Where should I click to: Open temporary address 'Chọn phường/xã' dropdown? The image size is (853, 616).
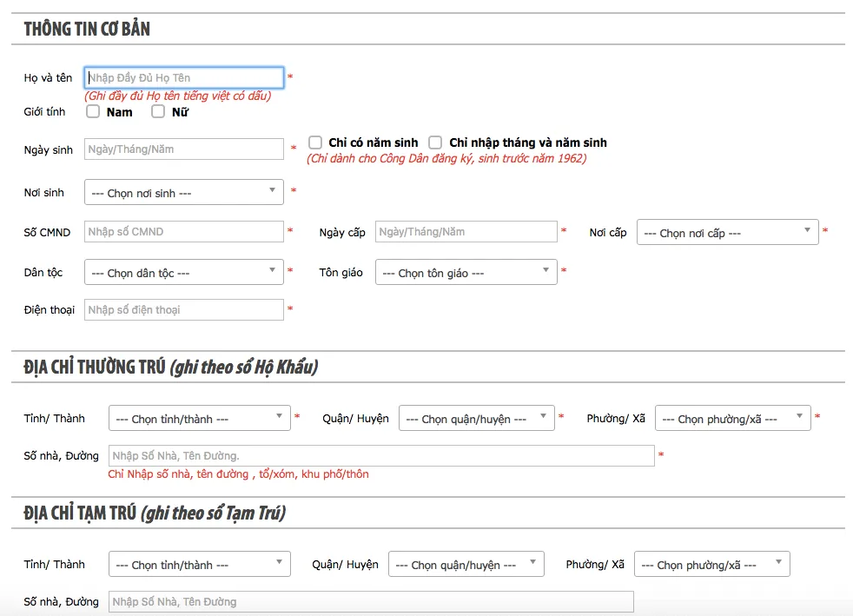pyautogui.click(x=711, y=564)
